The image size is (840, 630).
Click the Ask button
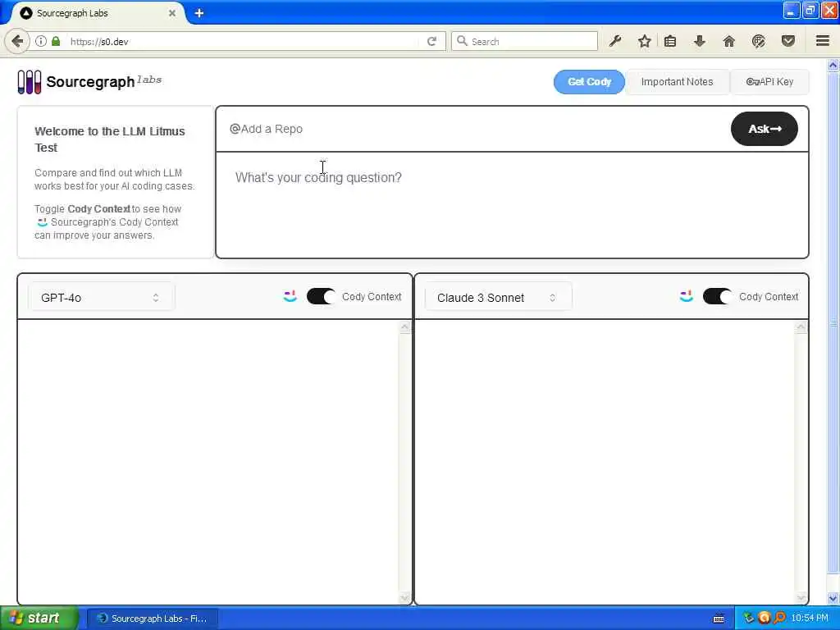pyautogui.click(x=765, y=129)
